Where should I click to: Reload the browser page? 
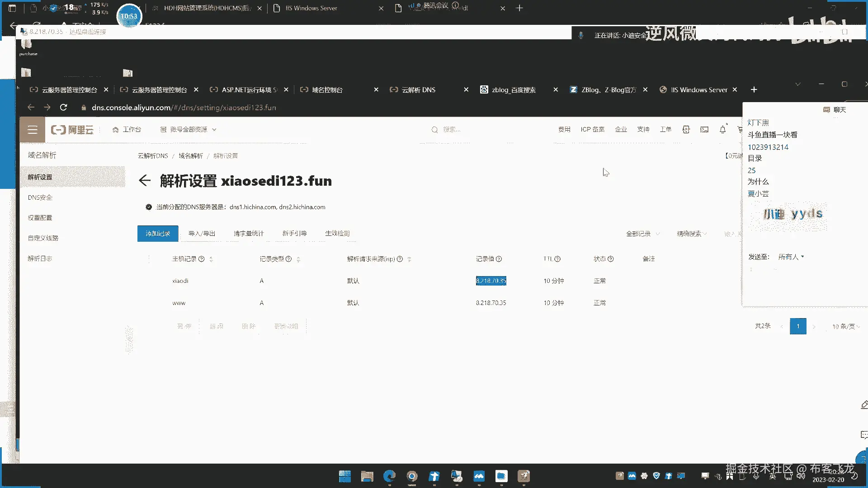[63, 108]
